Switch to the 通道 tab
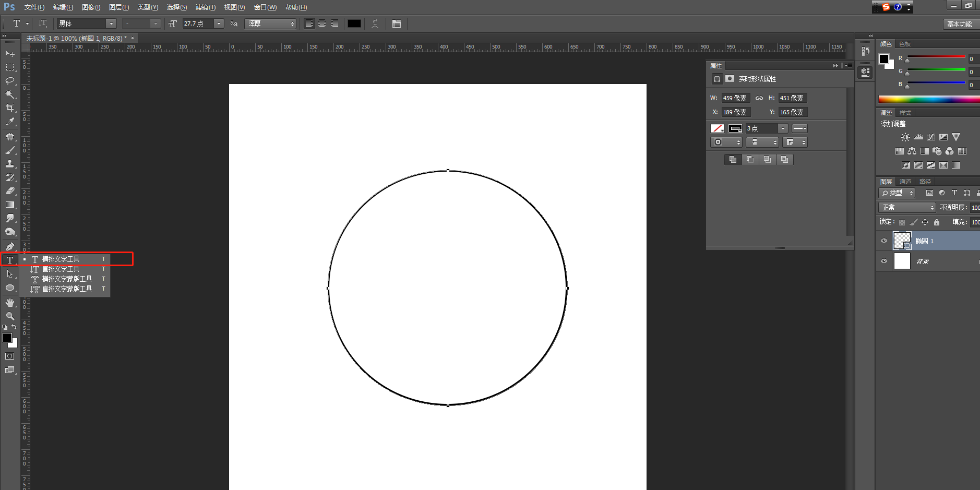980x490 pixels. (905, 182)
